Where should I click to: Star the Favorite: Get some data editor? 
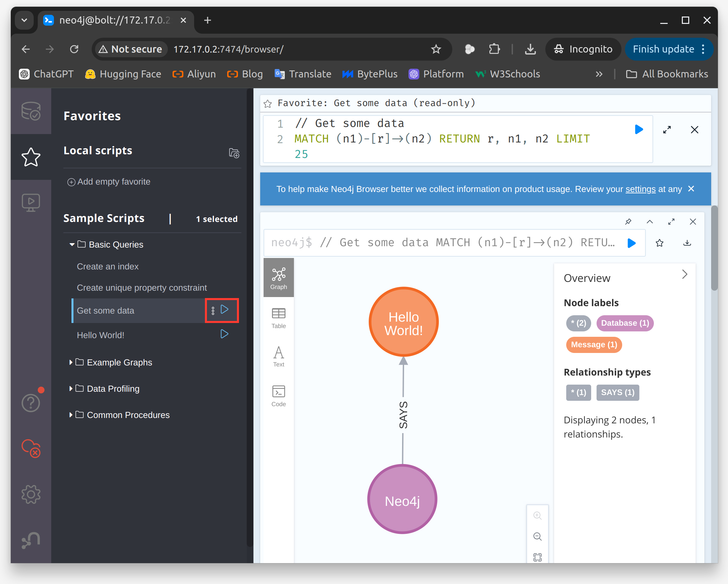pos(268,104)
